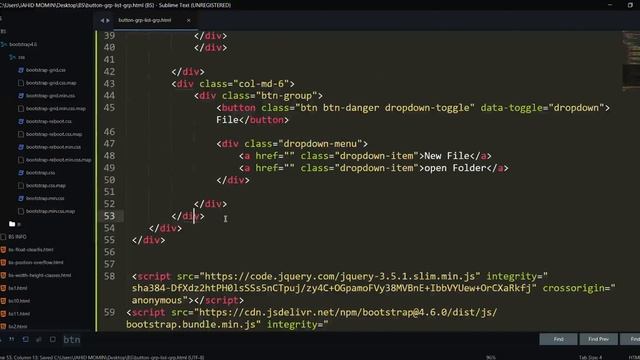
Task: Open bootstrap-grid.min.css.map file icon
Action: (x=21, y=109)
